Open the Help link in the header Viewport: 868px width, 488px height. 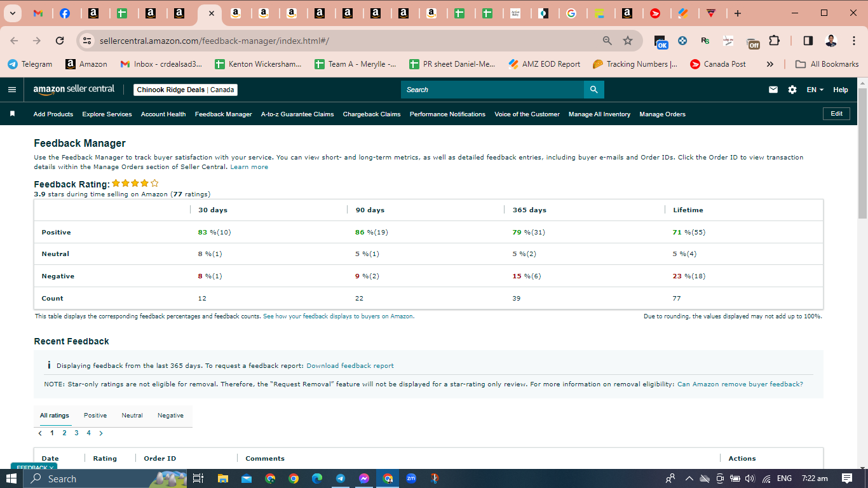841,90
